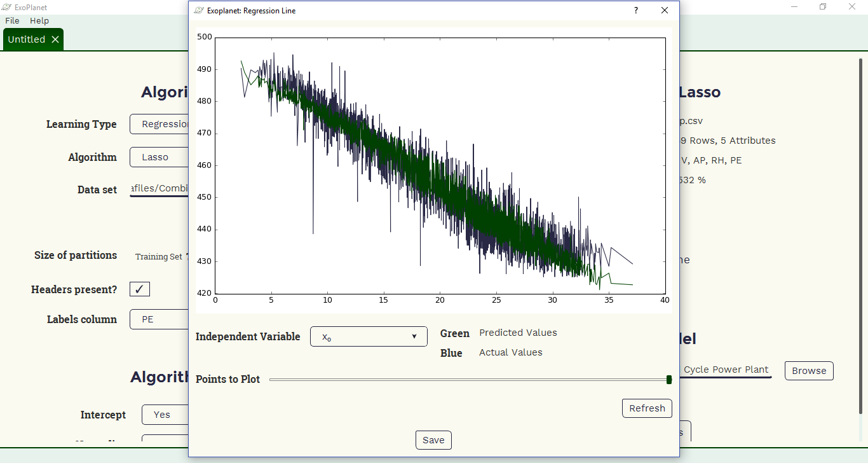The image size is (868, 463).
Task: Click the Browse button
Action: coord(808,371)
